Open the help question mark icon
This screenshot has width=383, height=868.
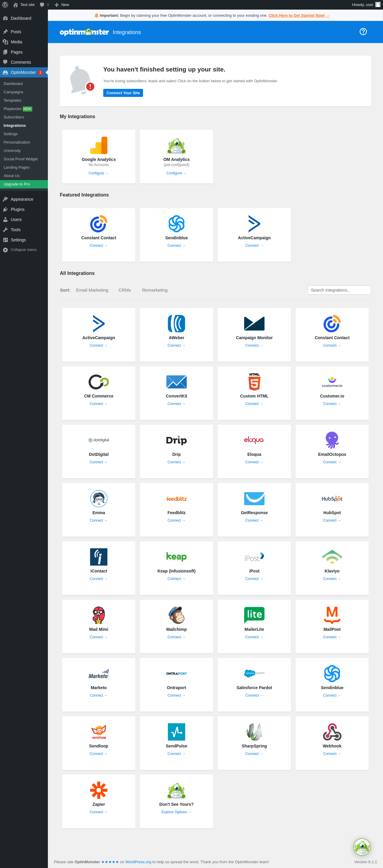tap(363, 32)
